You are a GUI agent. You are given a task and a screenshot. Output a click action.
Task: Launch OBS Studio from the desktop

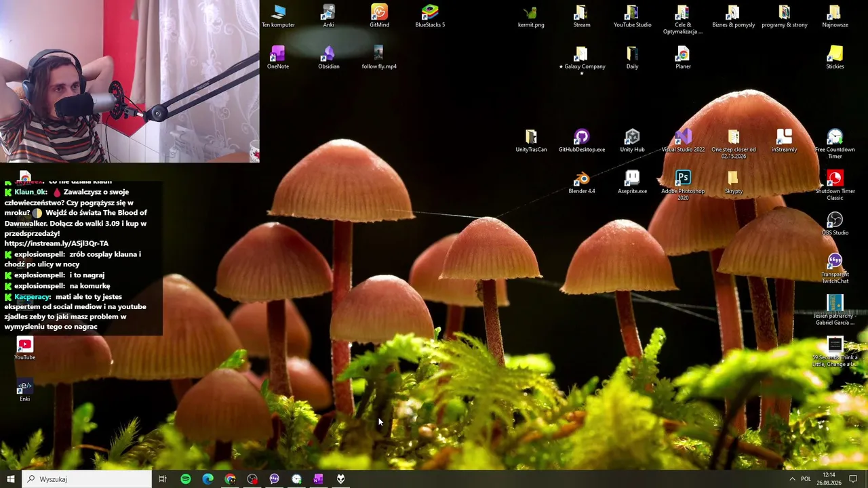click(835, 224)
